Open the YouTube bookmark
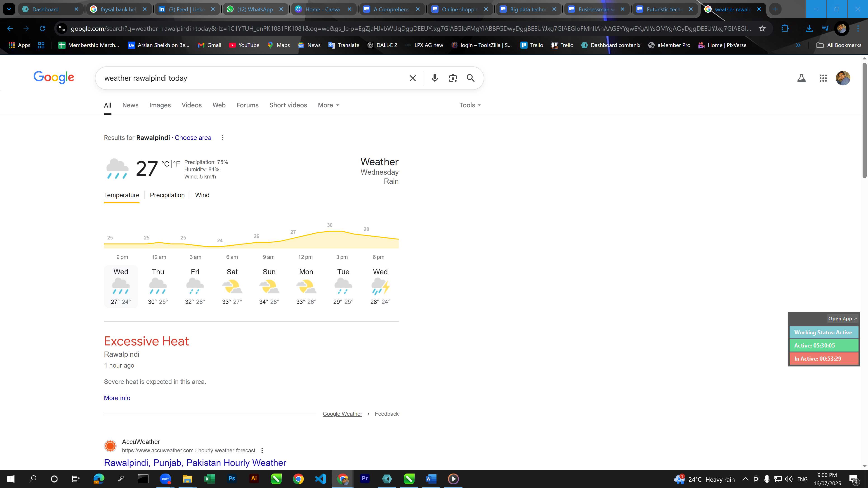 click(244, 45)
